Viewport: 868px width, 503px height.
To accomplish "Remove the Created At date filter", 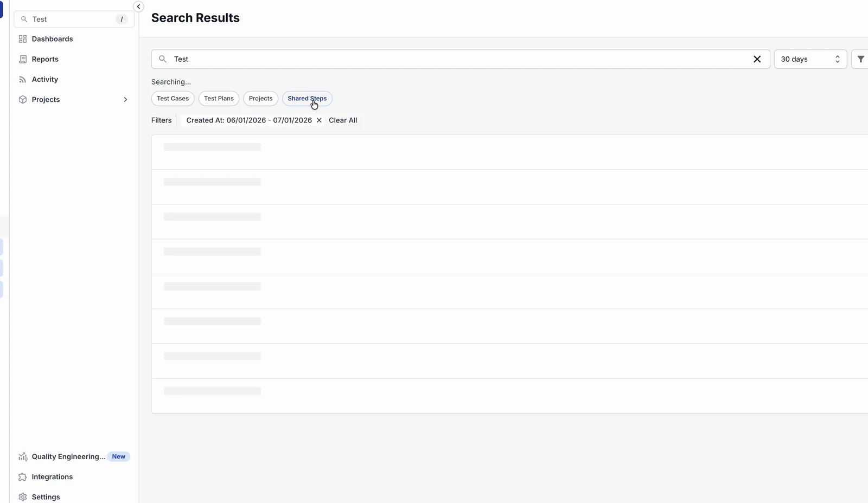I will [x=319, y=120].
